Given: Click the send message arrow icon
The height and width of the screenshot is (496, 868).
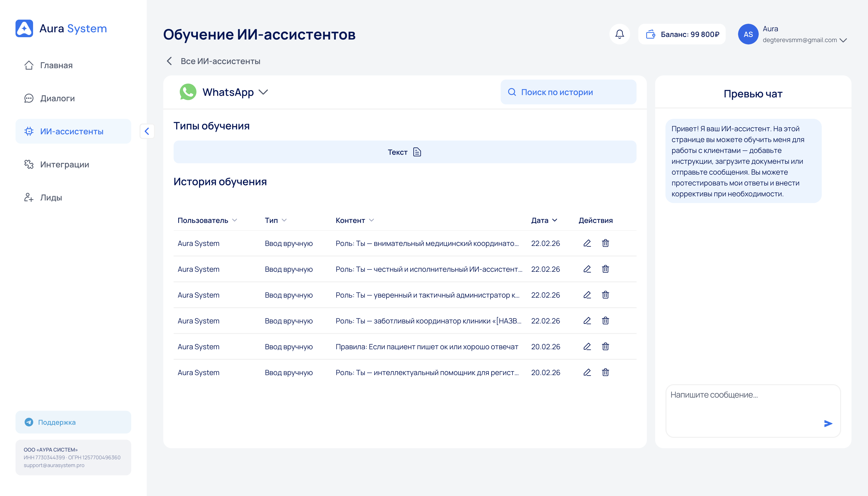Looking at the screenshot, I should (828, 423).
